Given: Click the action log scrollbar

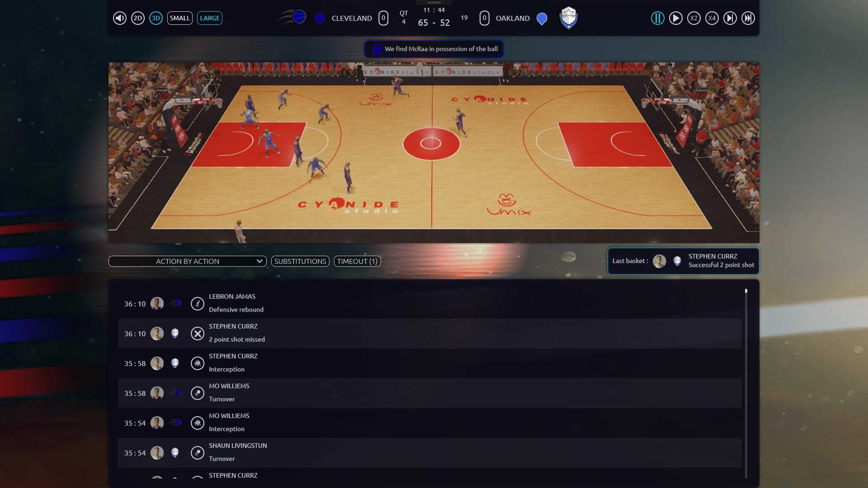Looking at the screenshot, I should point(746,384).
